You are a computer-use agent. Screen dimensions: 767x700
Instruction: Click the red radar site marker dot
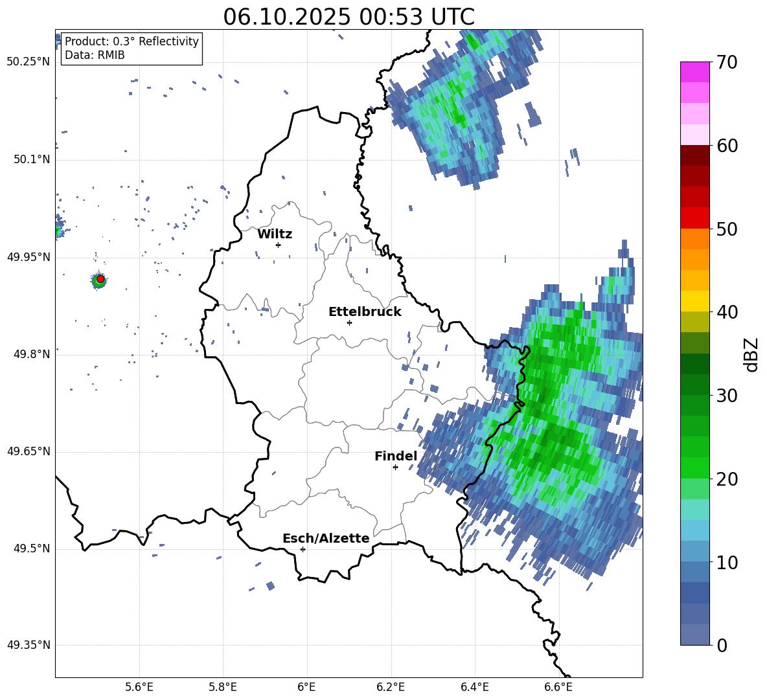click(x=100, y=279)
